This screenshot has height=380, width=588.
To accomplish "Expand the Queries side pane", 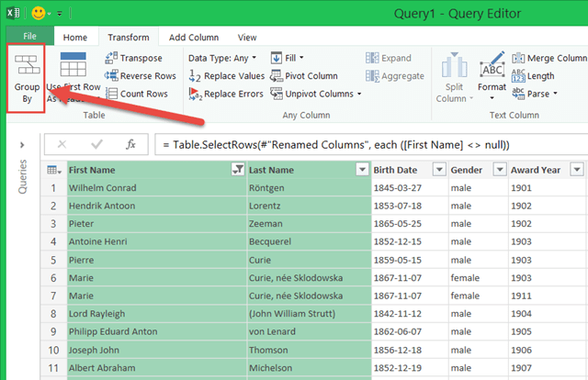I will (x=20, y=145).
